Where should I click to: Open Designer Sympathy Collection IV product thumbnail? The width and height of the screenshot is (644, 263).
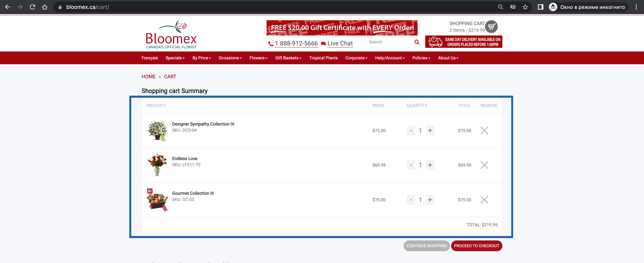pos(157,131)
